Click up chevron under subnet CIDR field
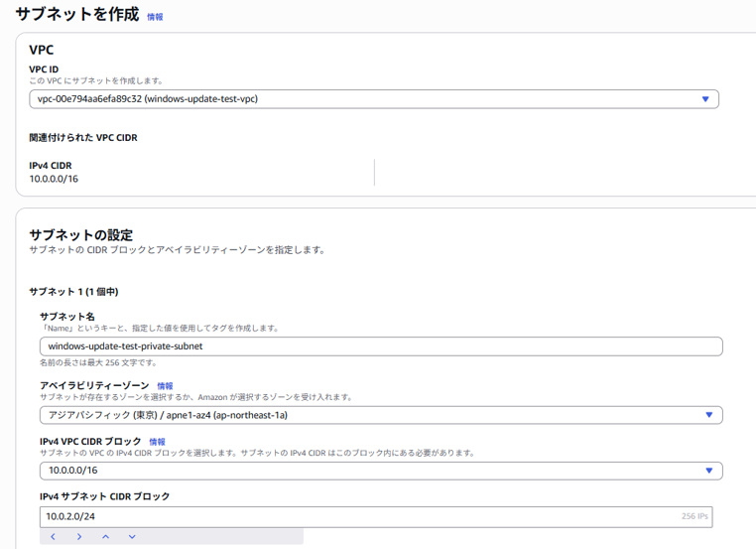 [x=105, y=537]
